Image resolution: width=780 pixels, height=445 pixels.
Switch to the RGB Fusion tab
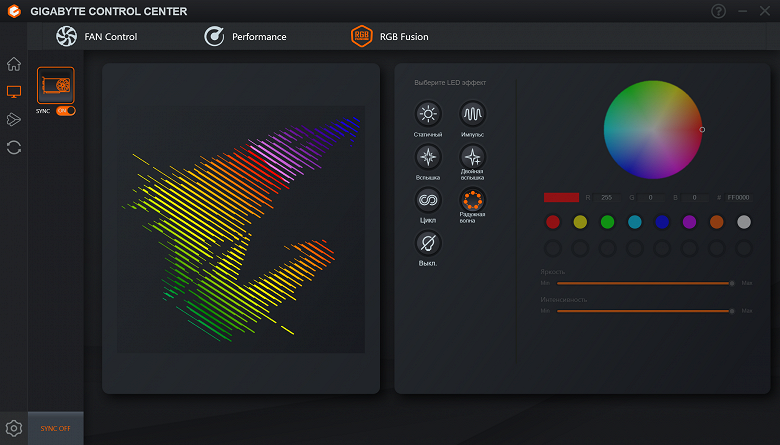390,36
